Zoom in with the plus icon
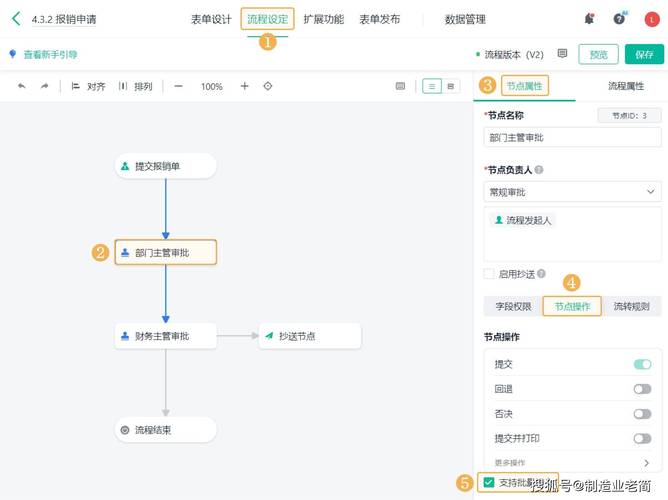 (244, 87)
